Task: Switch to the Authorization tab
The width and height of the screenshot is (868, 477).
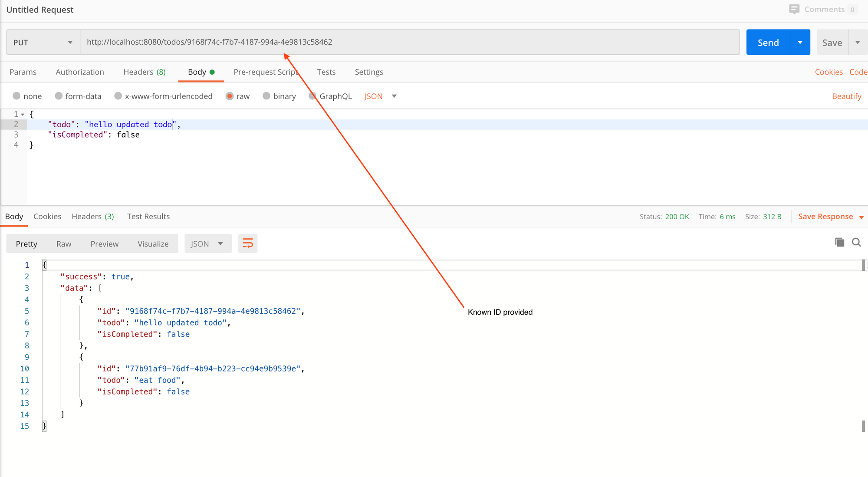Action: tap(80, 72)
